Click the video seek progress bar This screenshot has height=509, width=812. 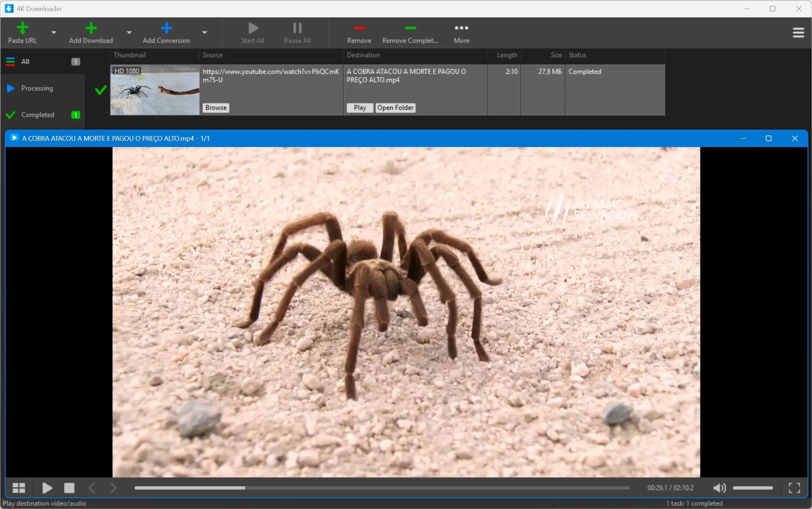click(382, 488)
